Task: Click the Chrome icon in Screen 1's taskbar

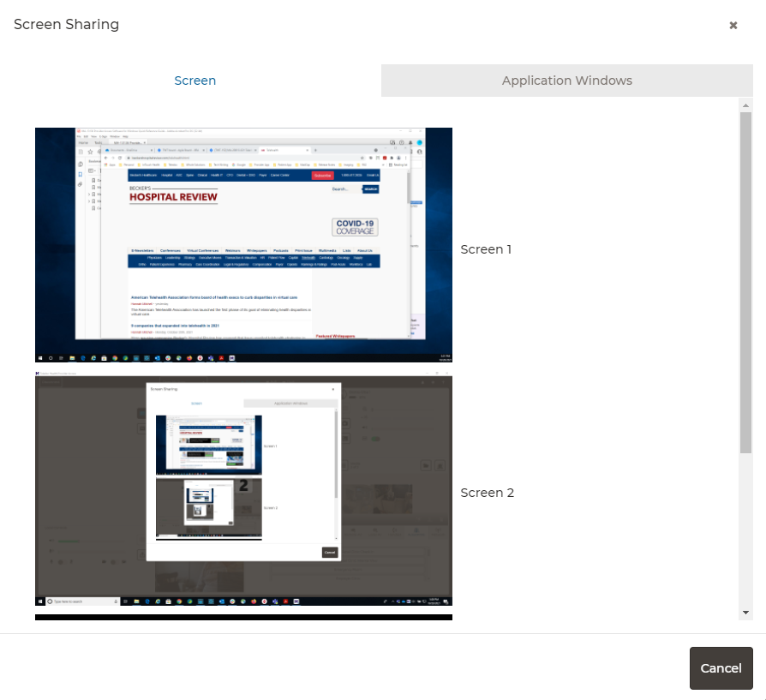Action: pyautogui.click(x=115, y=357)
